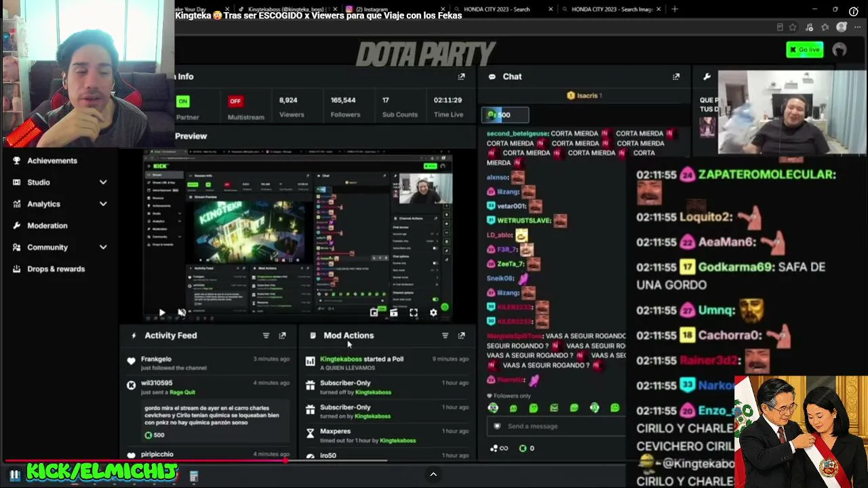Viewport: 868px width, 488px height.
Task: Click the ZAPATEROMOLECULAR name in overlay chat
Action: (x=766, y=174)
